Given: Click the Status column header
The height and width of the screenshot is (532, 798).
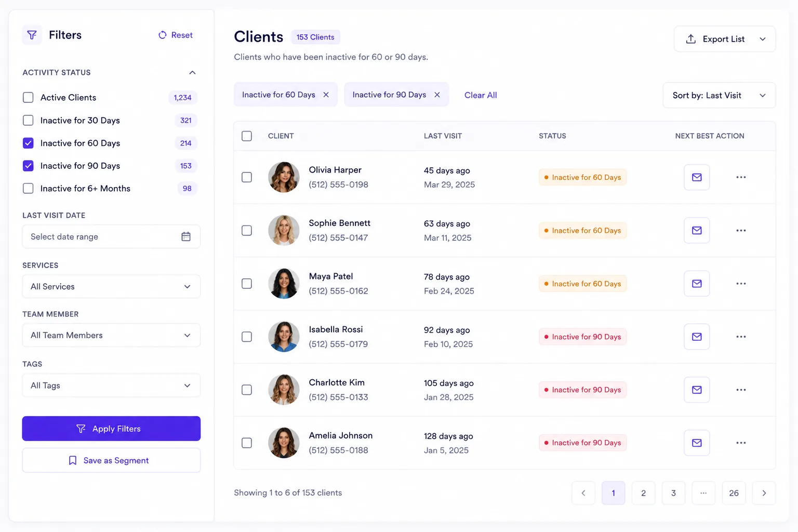Looking at the screenshot, I should pyautogui.click(x=552, y=136).
